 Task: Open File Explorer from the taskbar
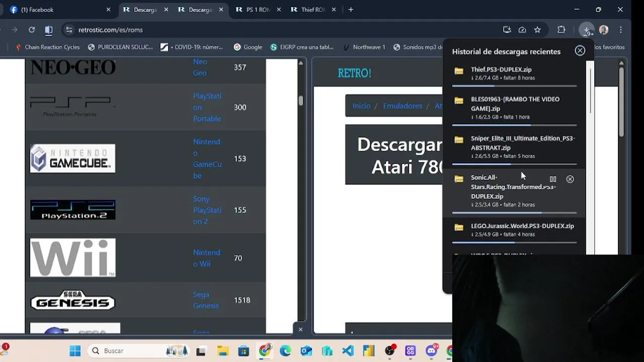point(222,350)
